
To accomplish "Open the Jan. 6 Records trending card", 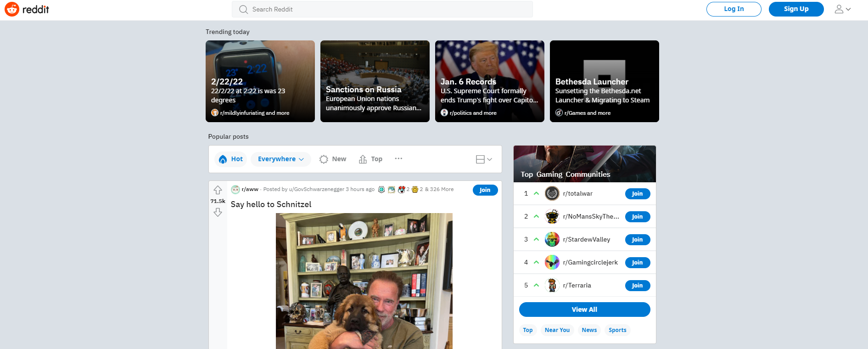I will (x=490, y=81).
